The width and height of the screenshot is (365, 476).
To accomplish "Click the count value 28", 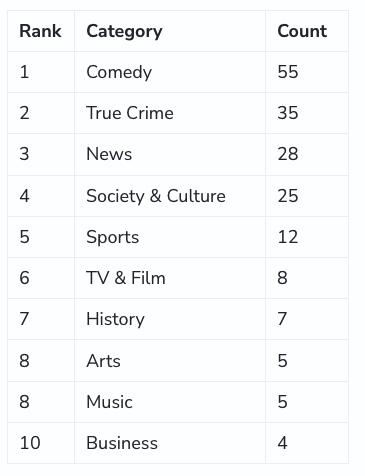I will (x=288, y=154).
